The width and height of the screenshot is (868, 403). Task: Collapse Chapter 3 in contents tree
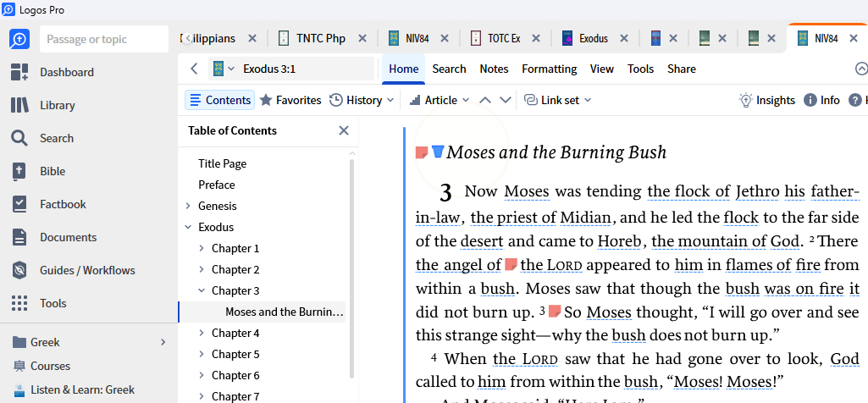[202, 290]
